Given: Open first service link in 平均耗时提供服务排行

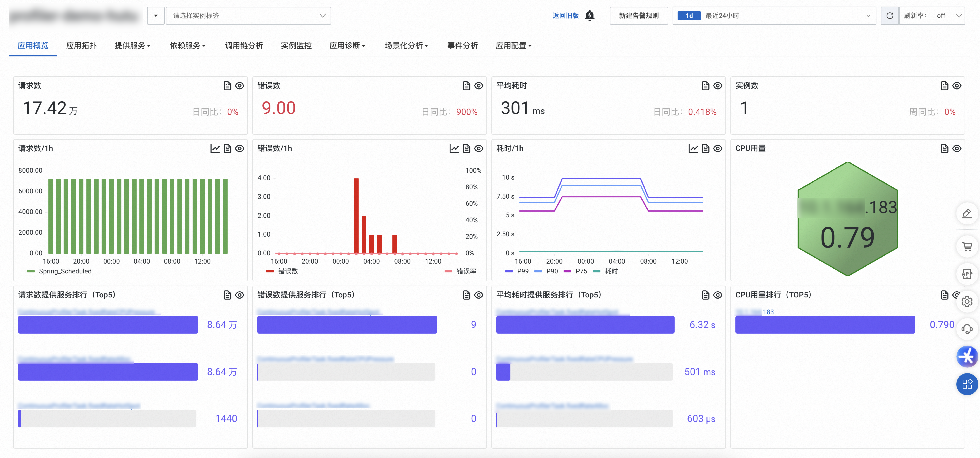Looking at the screenshot, I should click(x=563, y=312).
